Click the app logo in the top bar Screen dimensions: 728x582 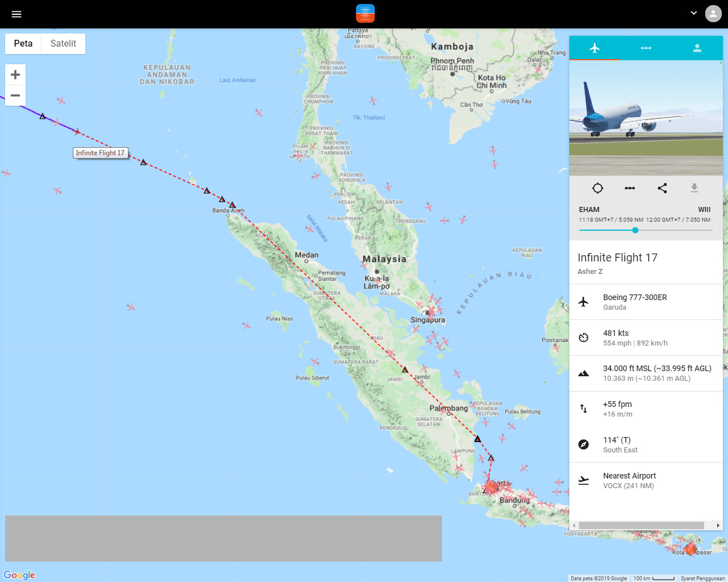tap(365, 14)
